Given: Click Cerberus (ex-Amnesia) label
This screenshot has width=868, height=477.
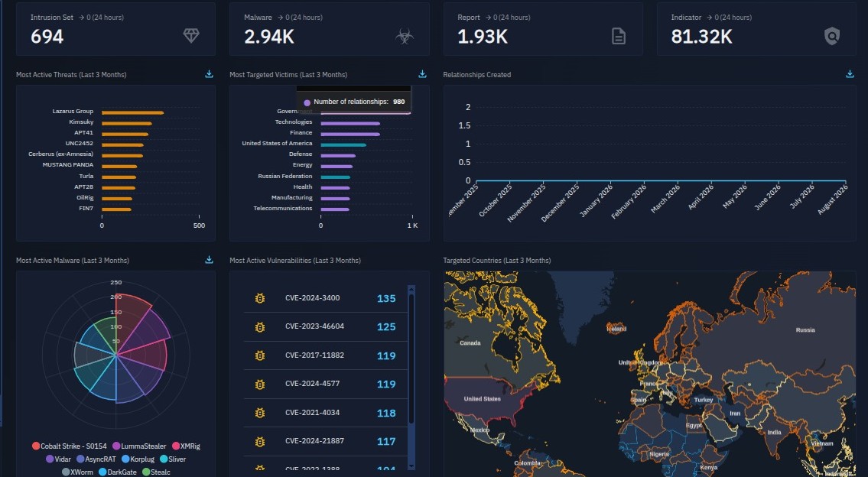Looking at the screenshot, I should click(x=61, y=154).
